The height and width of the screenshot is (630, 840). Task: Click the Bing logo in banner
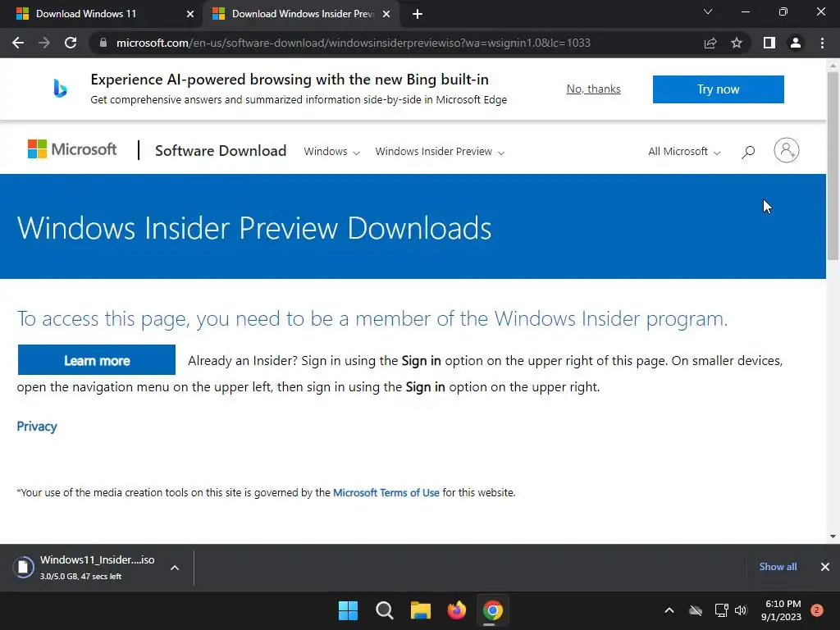point(60,89)
